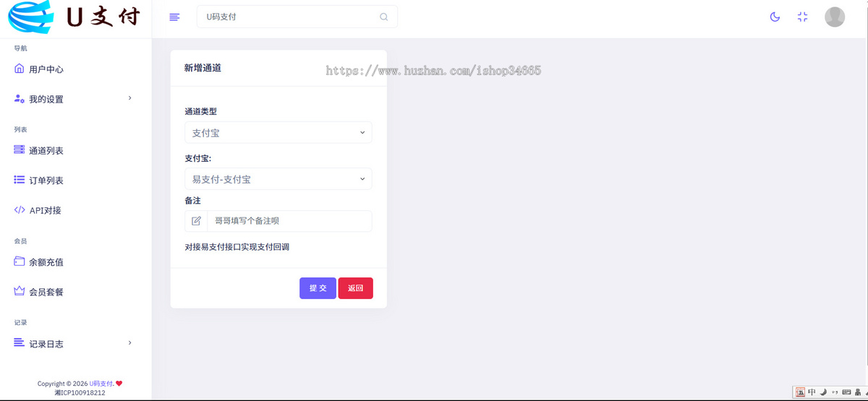Click the Copyright © 2026 footer text
The width and height of the screenshot is (868, 401).
(63, 384)
